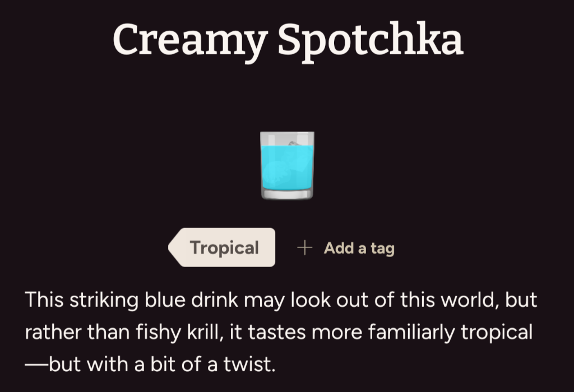Click the pointed left tip of Tropical tag
The width and height of the screenshot is (574, 392).
[x=172, y=248]
